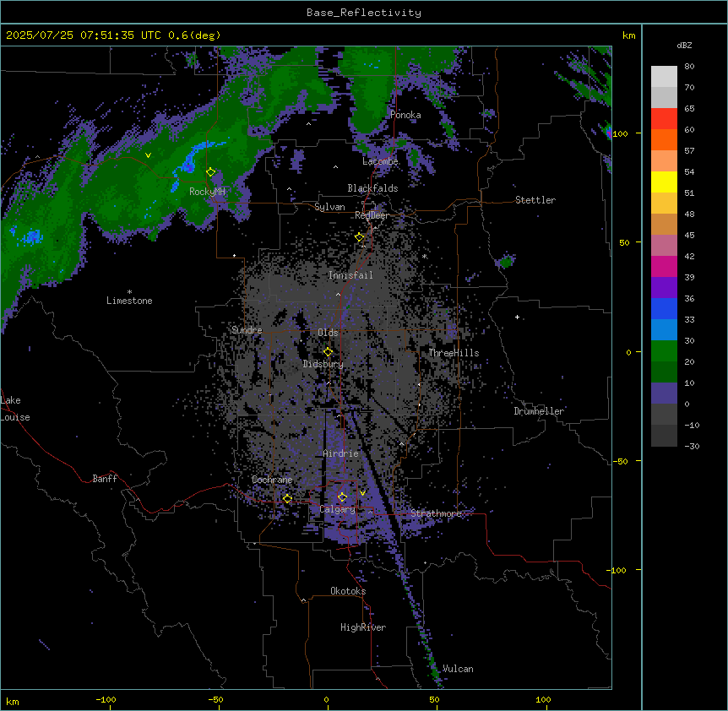Click the 80 value in dBZ legend
Screen dimensions: 728x711
tap(689, 67)
